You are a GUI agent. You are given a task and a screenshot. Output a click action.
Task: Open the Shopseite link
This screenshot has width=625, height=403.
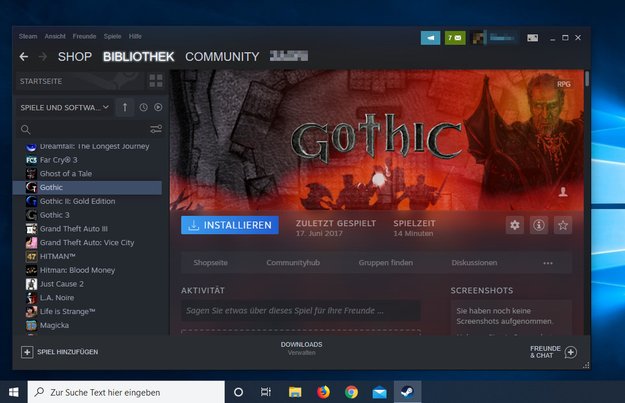[x=210, y=263]
